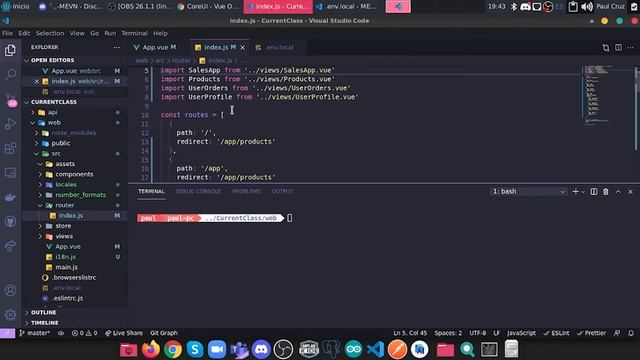Click the errors and warnings counter

(x=84, y=333)
